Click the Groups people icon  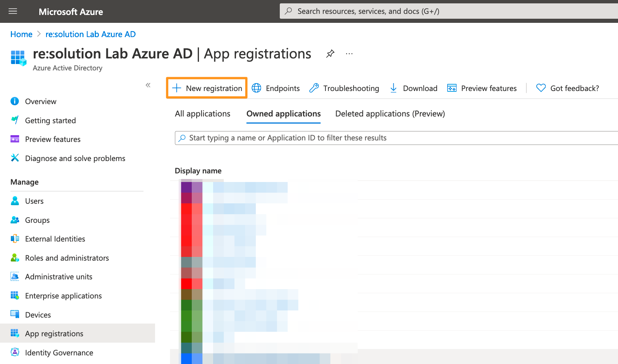click(15, 220)
